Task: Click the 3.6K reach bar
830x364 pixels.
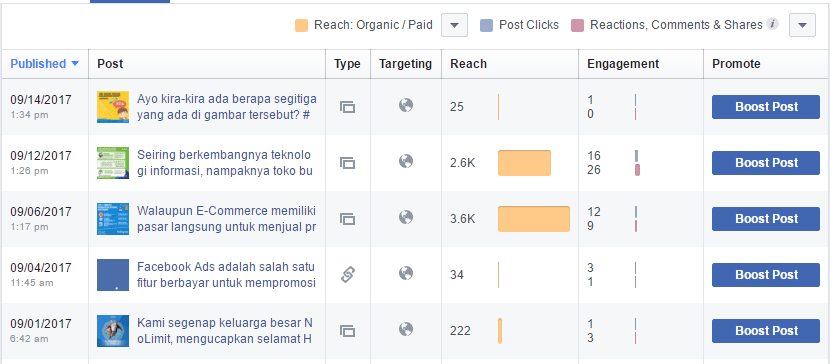Action: point(534,219)
